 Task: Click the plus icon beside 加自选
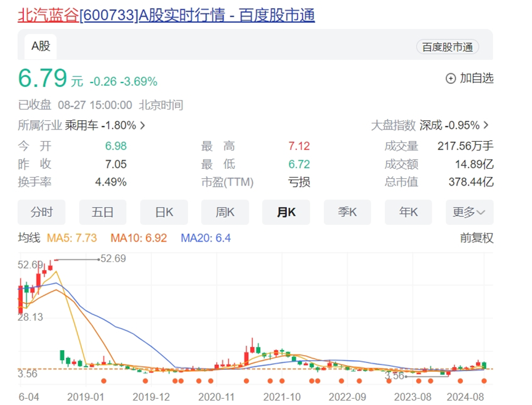451,78
